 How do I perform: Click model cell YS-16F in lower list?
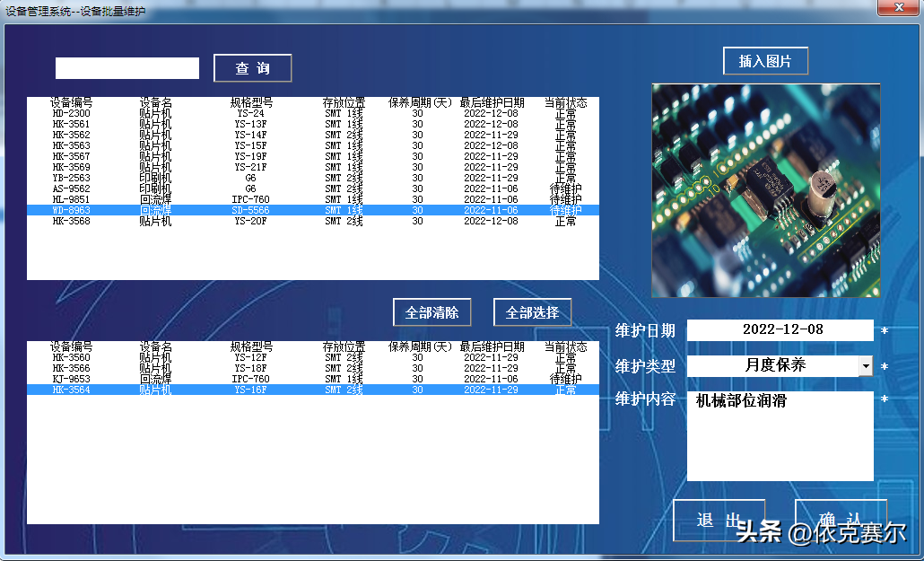pos(250,390)
